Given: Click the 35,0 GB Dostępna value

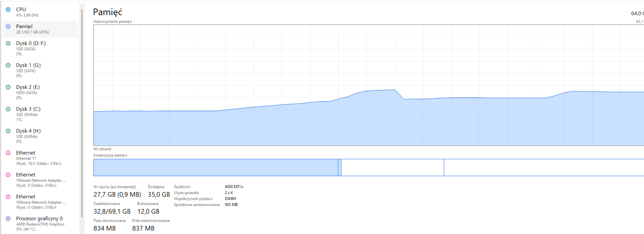Looking at the screenshot, I should coord(158,194).
